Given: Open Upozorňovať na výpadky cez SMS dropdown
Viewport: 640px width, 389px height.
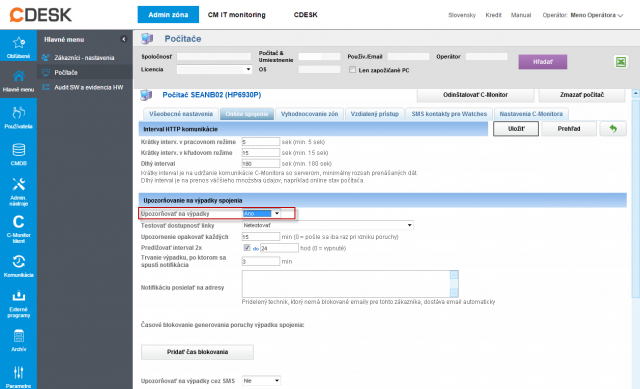Looking at the screenshot, I should click(x=261, y=381).
